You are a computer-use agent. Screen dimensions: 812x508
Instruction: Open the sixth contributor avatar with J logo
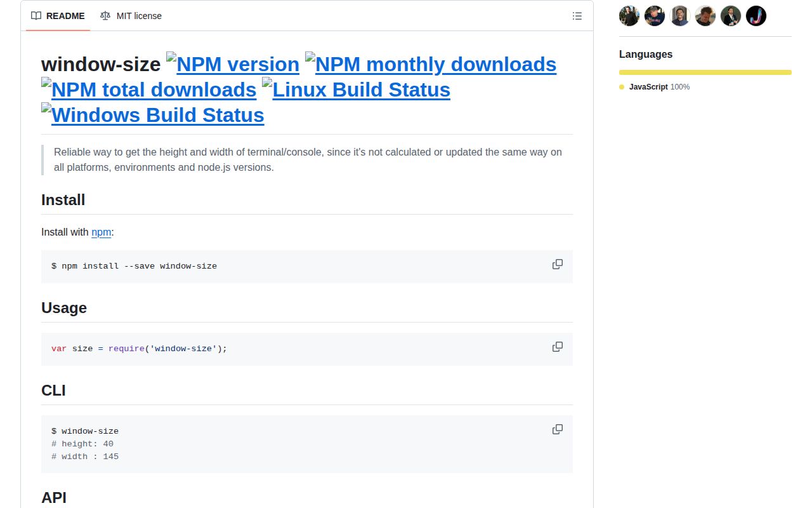pos(756,16)
